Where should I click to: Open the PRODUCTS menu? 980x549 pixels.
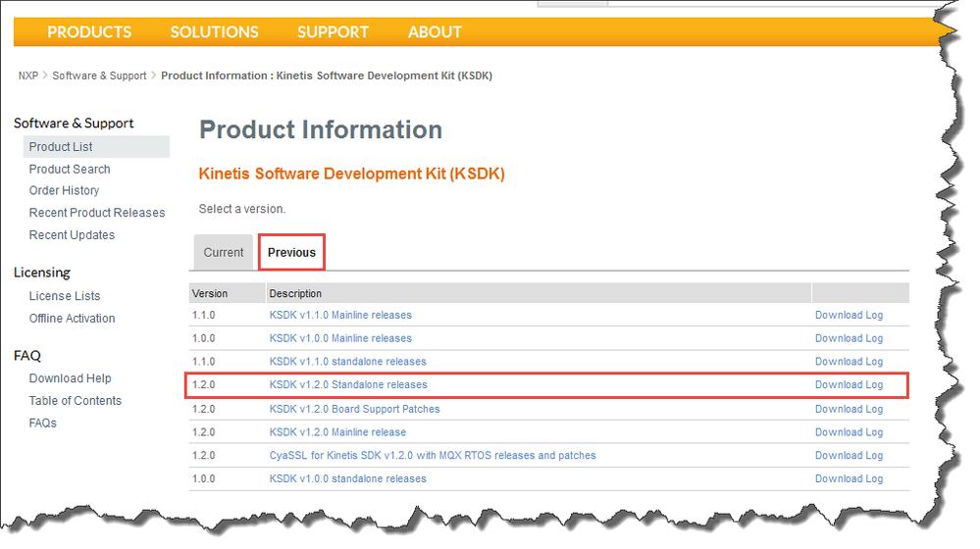(x=89, y=32)
